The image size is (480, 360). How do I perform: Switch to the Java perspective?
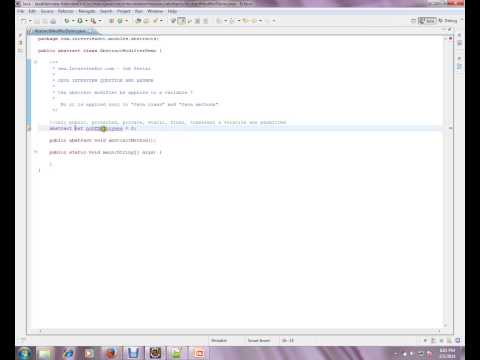tap(427, 21)
